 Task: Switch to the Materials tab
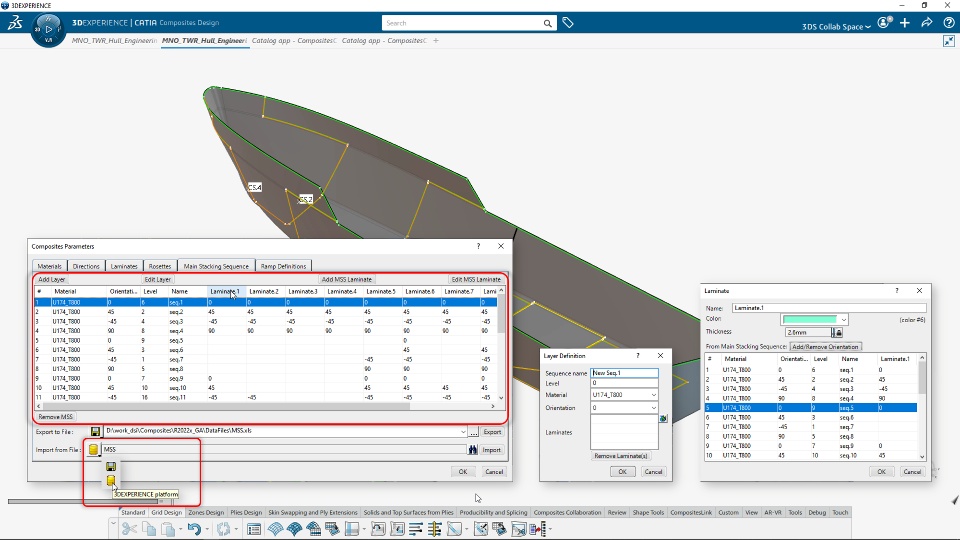(x=50, y=266)
